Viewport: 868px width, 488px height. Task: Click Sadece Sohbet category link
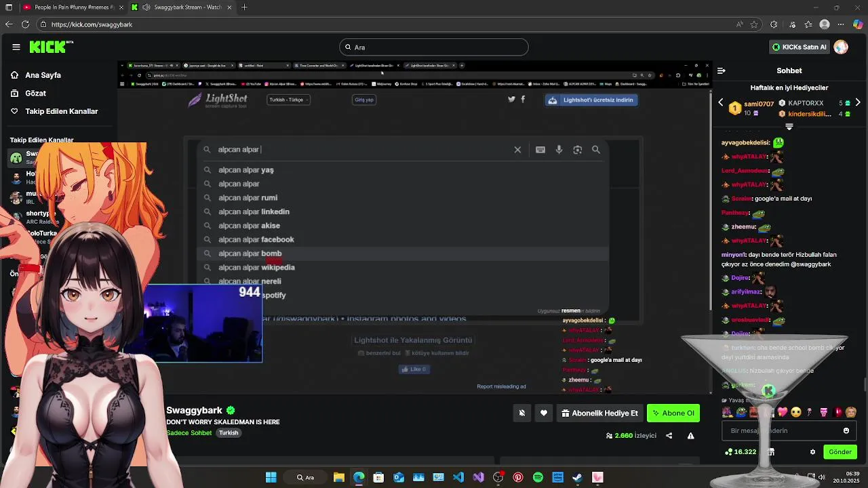point(189,433)
